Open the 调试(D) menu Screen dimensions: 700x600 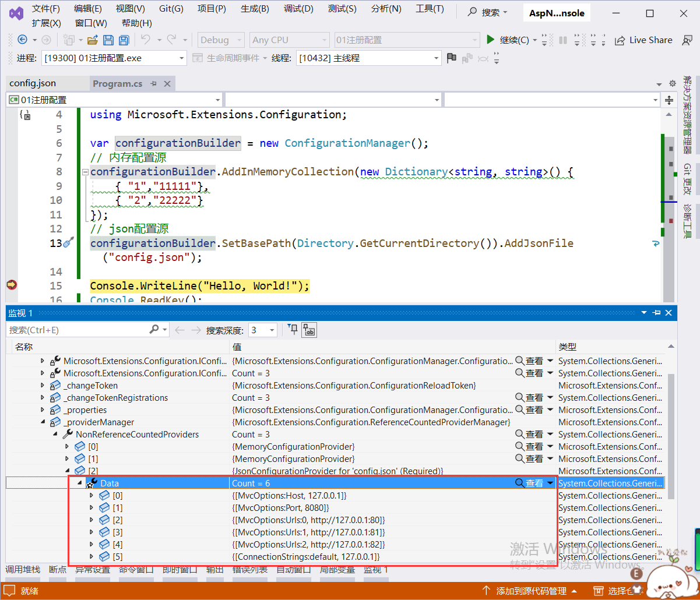click(298, 9)
